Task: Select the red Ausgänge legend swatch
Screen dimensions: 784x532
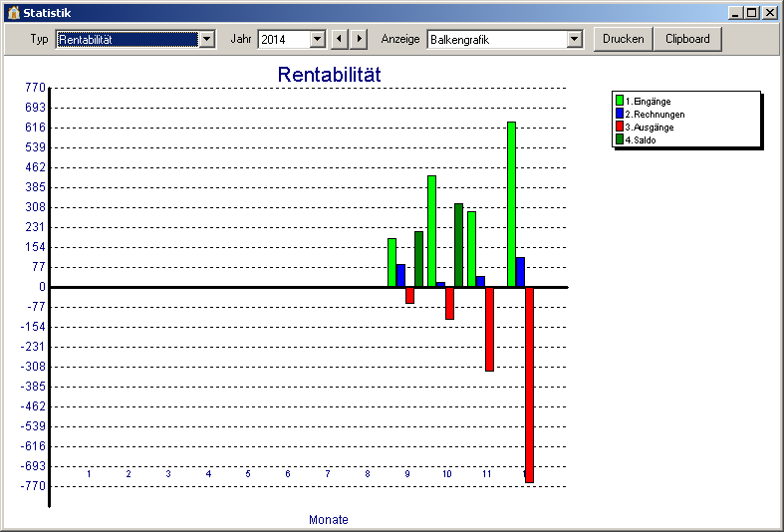Action: [x=620, y=128]
